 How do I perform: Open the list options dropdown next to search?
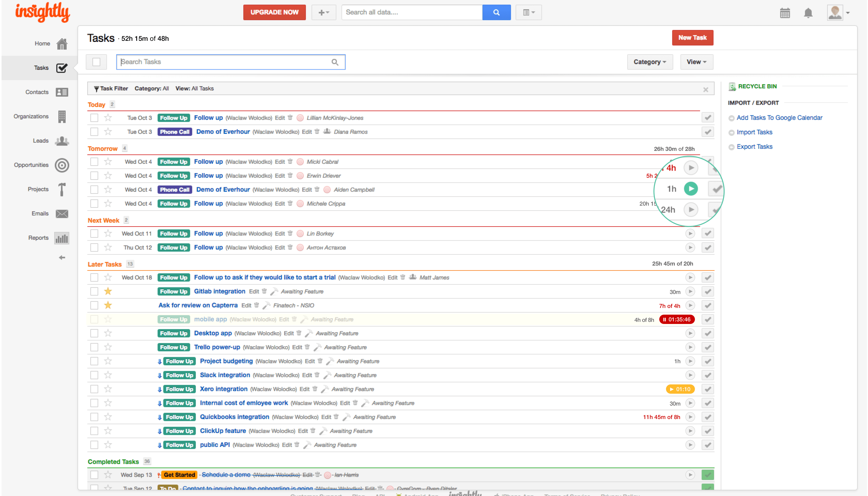(x=528, y=12)
